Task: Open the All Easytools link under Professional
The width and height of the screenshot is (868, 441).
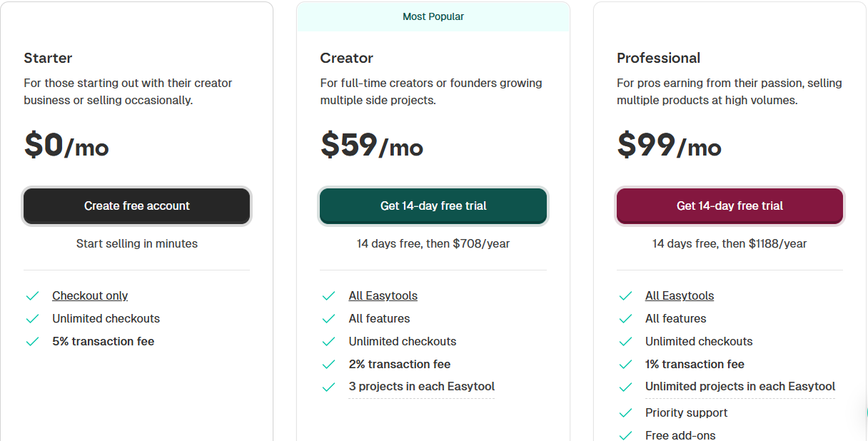Action: coord(680,295)
